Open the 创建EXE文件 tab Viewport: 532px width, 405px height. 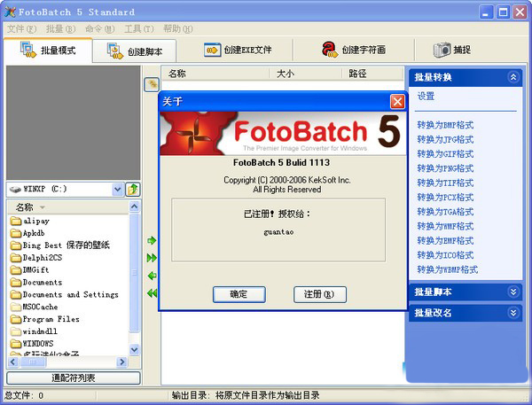[238, 50]
